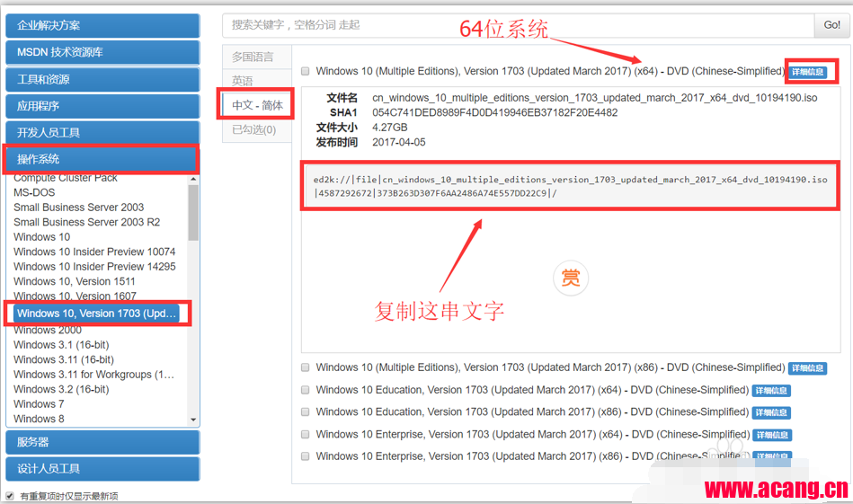853x504 pixels.
Task: Check Windows 10 Education x86 checkbox
Action: [306, 412]
